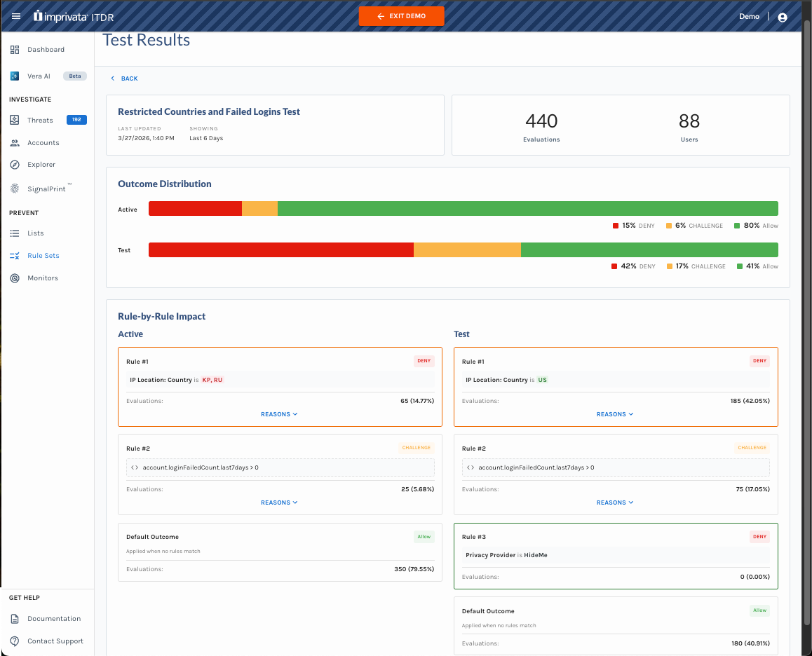Click CHALLENGE badge on Active Rule #2
This screenshot has height=656, width=812.
pos(417,448)
